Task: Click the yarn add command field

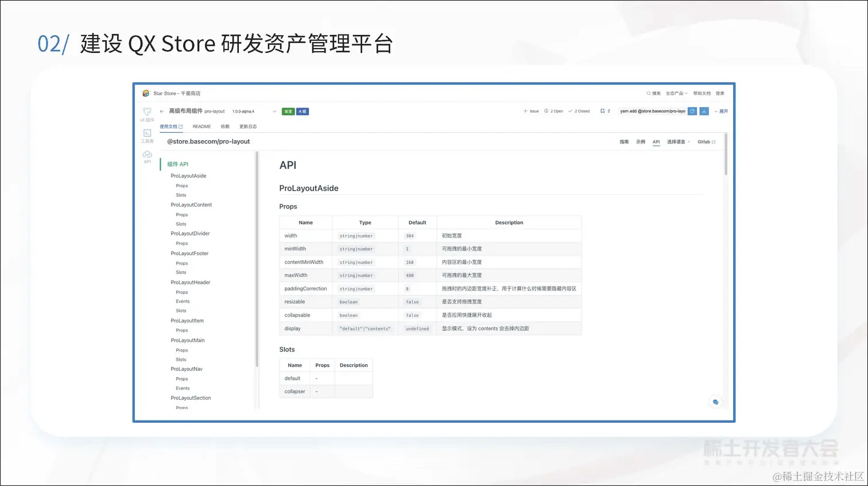Action: tap(652, 111)
